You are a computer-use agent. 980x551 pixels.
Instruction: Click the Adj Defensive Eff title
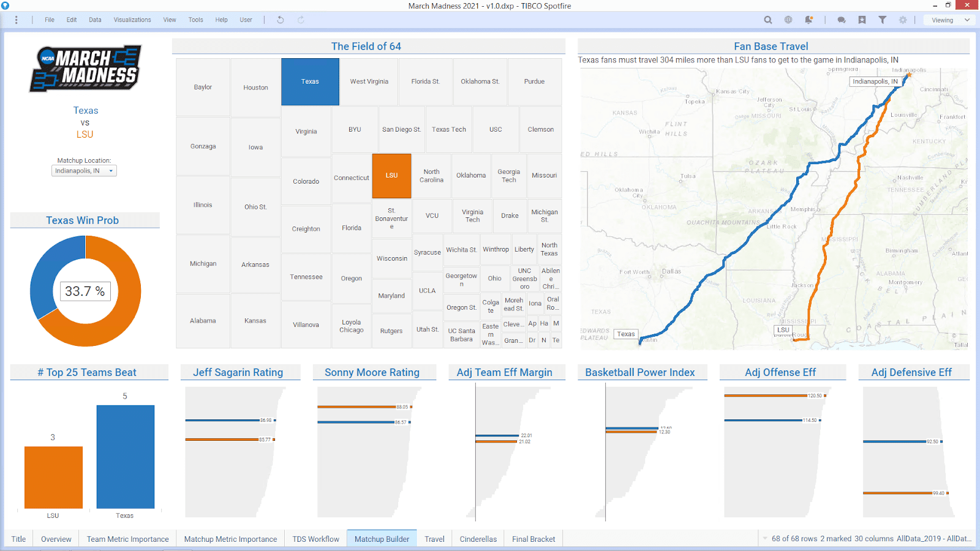[911, 372]
